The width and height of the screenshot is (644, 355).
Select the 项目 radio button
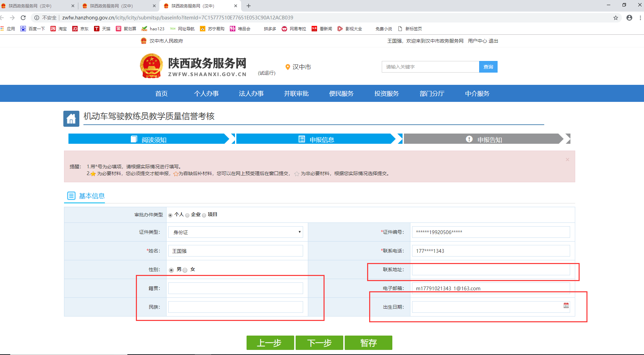click(x=204, y=215)
